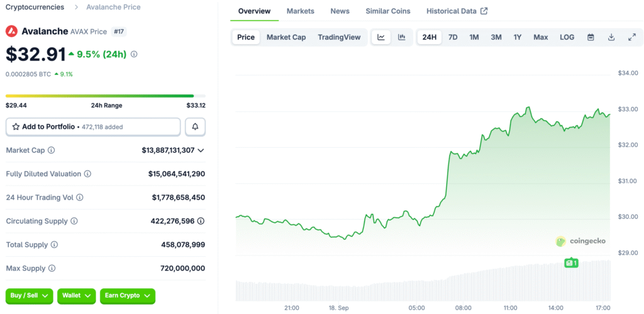644x314 pixels.
Task: Click Add to Portfolio button
Action: click(93, 126)
